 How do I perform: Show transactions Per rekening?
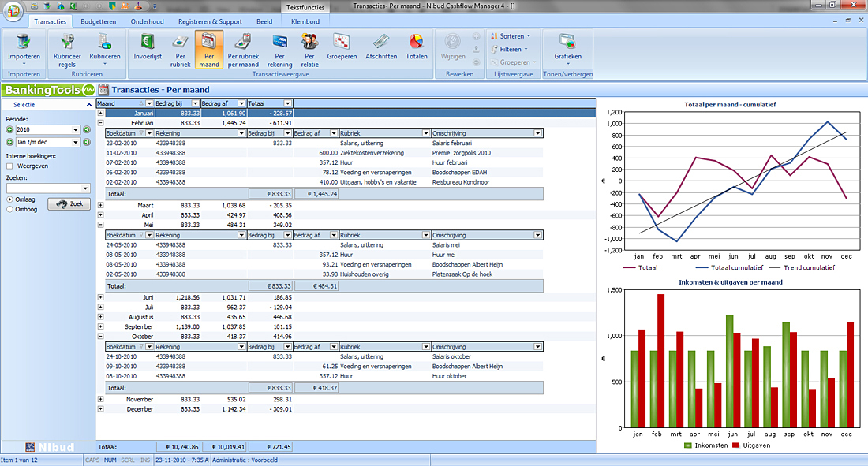click(x=279, y=49)
